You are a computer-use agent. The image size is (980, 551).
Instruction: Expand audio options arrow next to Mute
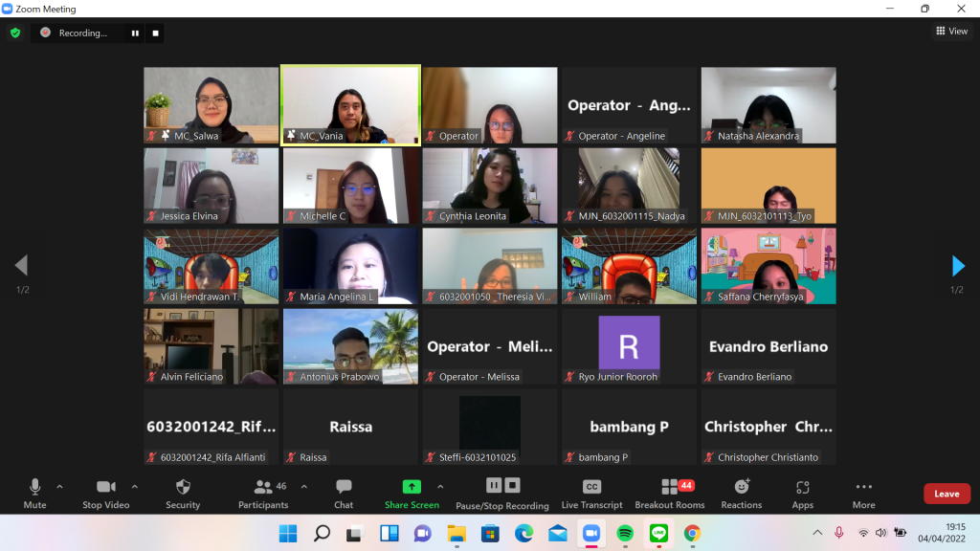(59, 486)
